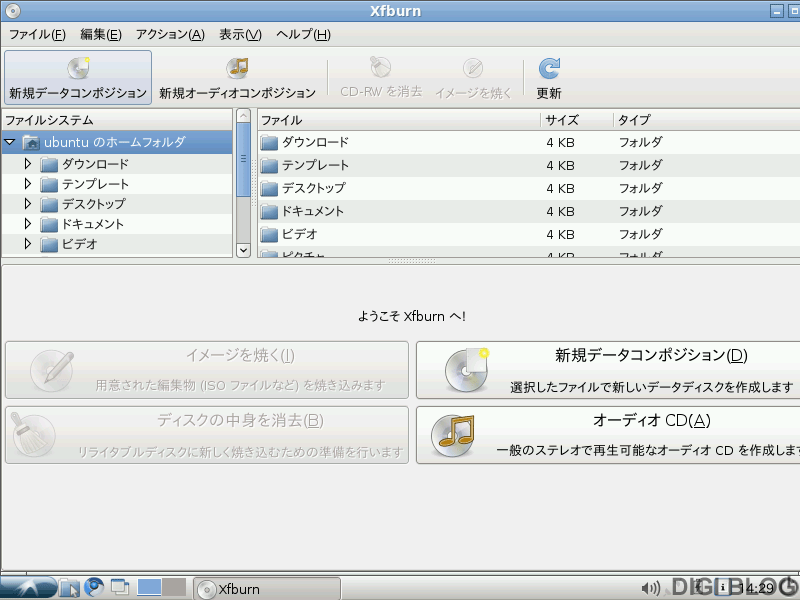Click the ディスクの中身を消去(B) welcome button
Screen dimensions: 800x600
click(x=207, y=435)
